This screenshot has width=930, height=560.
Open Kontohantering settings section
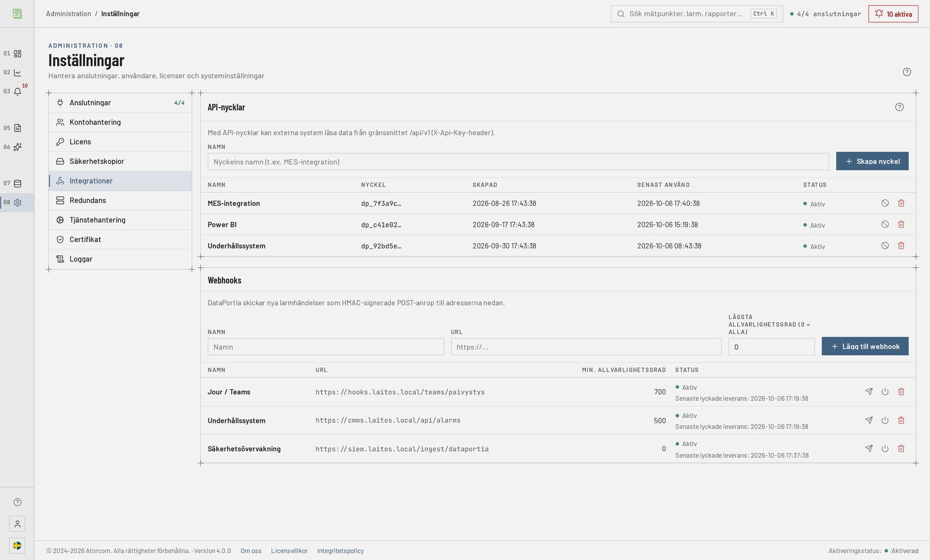[x=120, y=122]
